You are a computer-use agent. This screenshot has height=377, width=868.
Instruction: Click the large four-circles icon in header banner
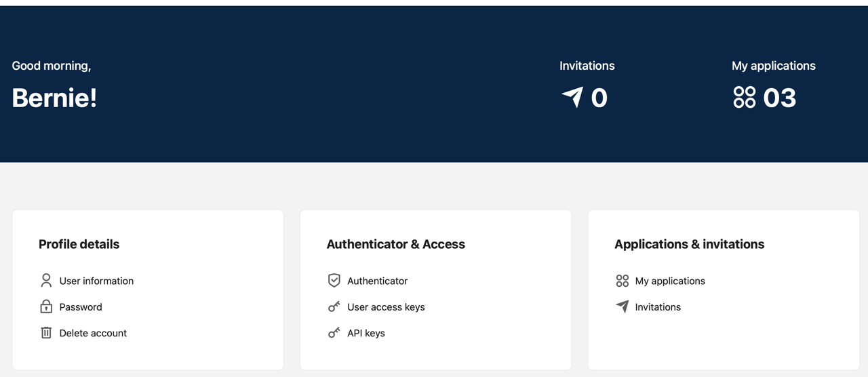click(744, 97)
